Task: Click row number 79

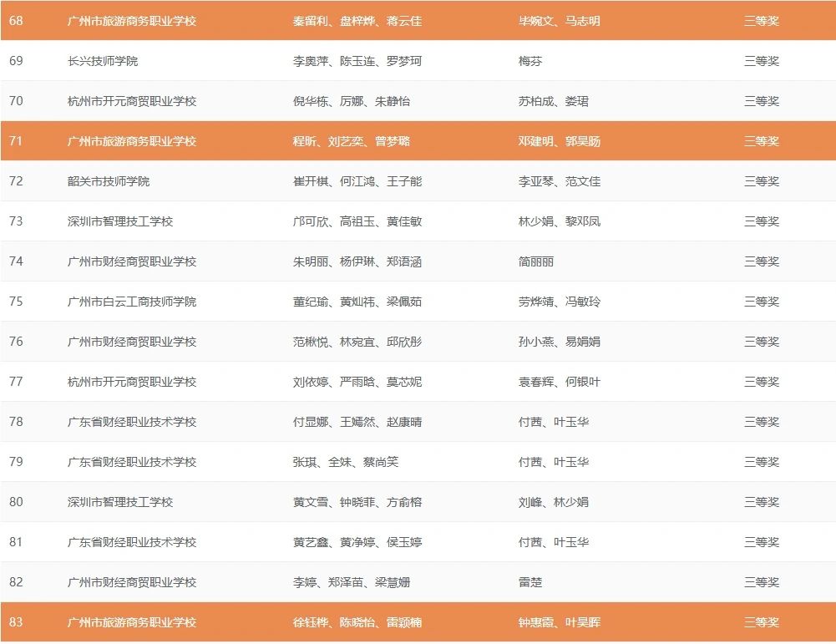Action: [16, 462]
